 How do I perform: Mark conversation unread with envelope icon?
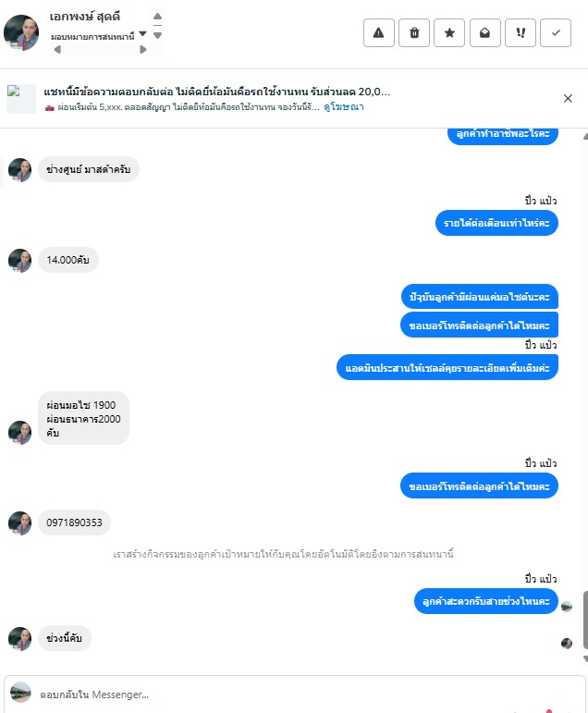click(484, 32)
